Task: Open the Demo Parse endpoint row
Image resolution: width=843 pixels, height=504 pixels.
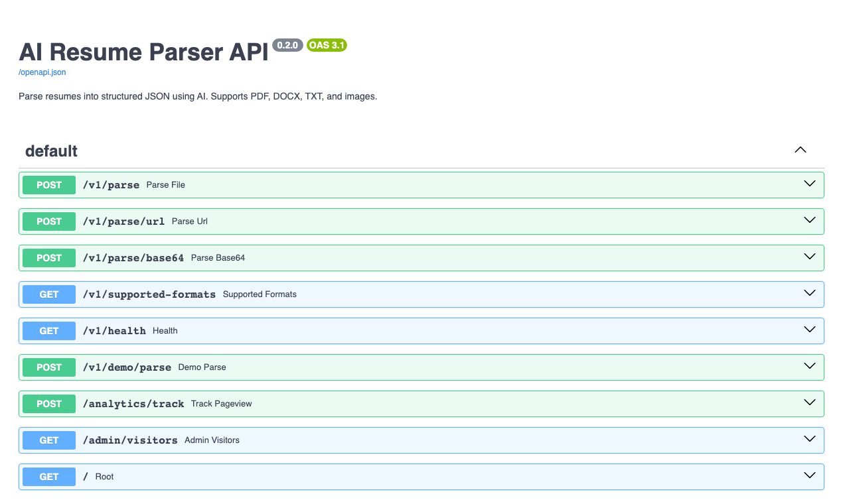Action: pos(398,367)
